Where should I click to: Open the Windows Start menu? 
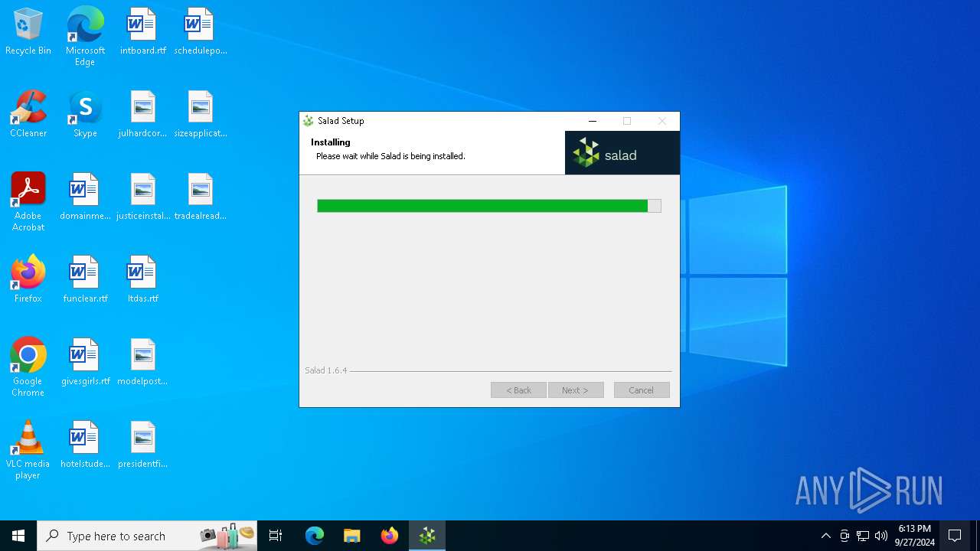pos(18,536)
